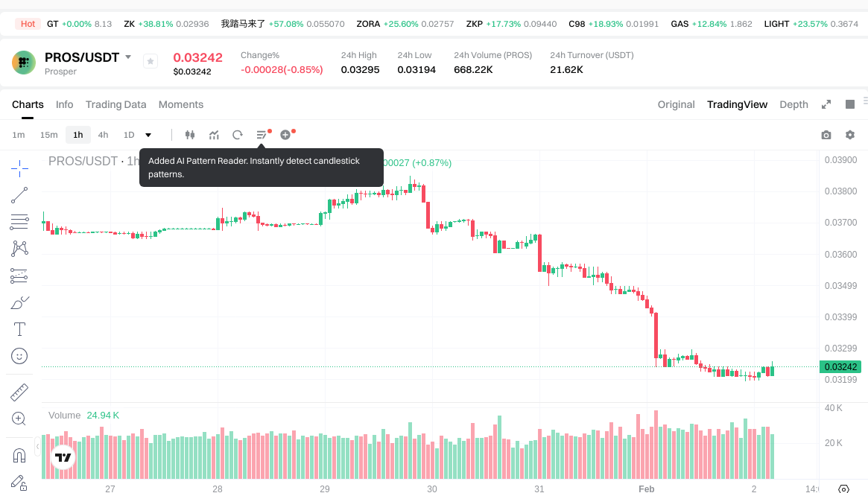Screen dimensions: 868x493
Task: Toggle the magnet snap mode
Action: point(19,455)
